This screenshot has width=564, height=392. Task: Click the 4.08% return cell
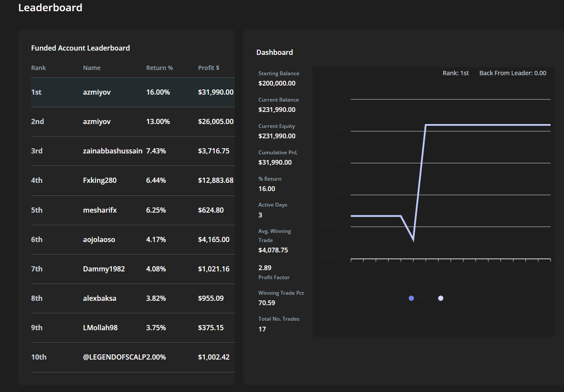(x=156, y=269)
